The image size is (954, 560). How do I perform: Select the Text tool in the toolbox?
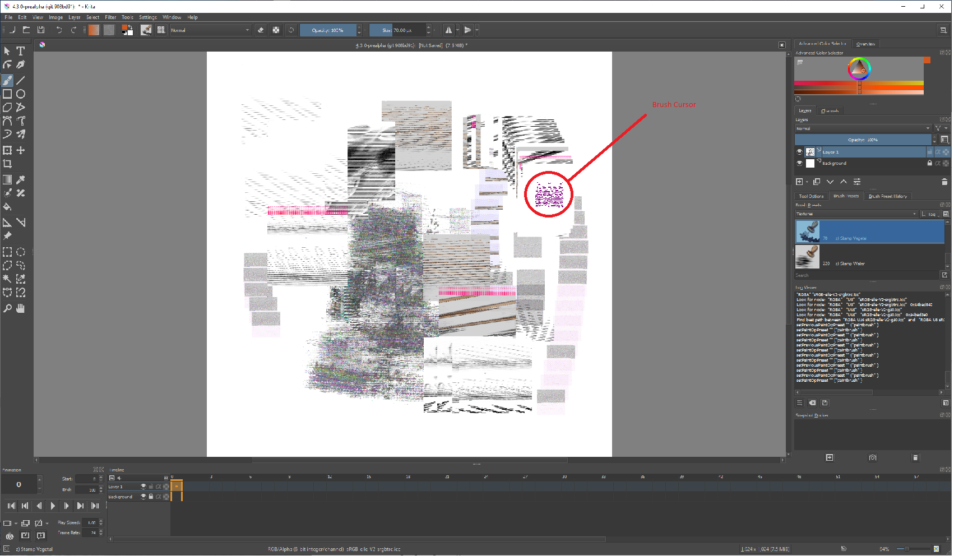(21, 51)
